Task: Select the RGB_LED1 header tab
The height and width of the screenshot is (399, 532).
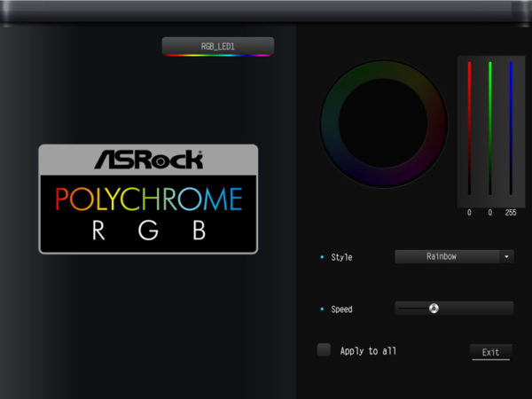Action: 218,46
